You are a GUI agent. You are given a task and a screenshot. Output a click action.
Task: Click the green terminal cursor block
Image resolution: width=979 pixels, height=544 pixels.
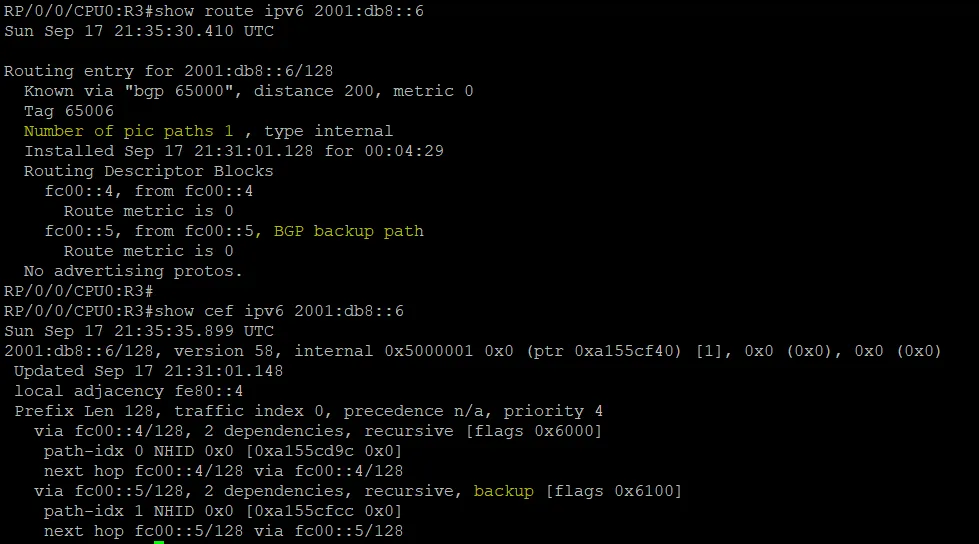pyautogui.click(x=159, y=542)
